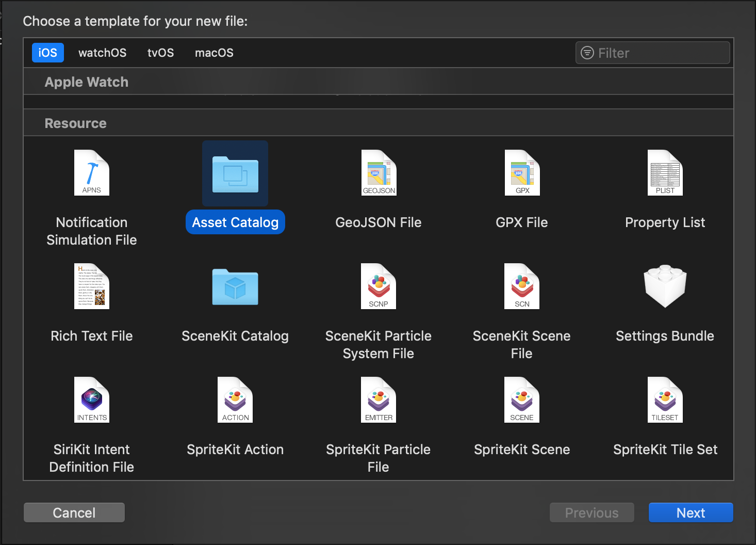Screen dimensions: 756x545
Task: Switch to the tvOS platform tab
Action: [160, 53]
